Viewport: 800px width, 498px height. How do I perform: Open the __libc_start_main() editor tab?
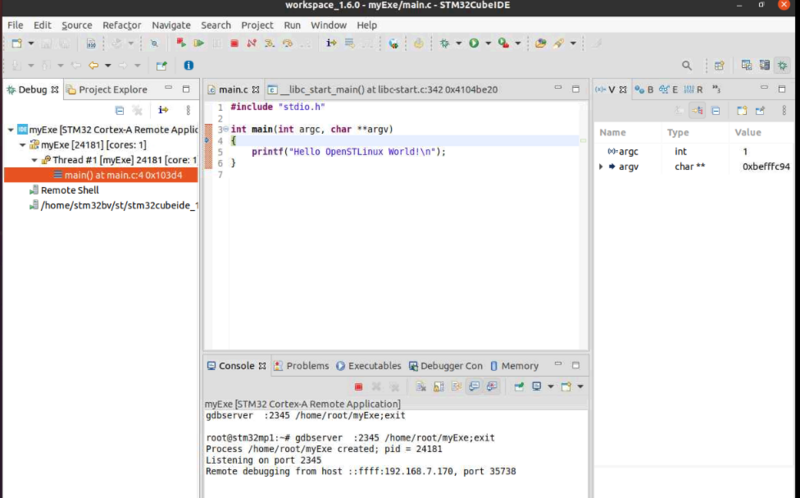[x=383, y=90]
